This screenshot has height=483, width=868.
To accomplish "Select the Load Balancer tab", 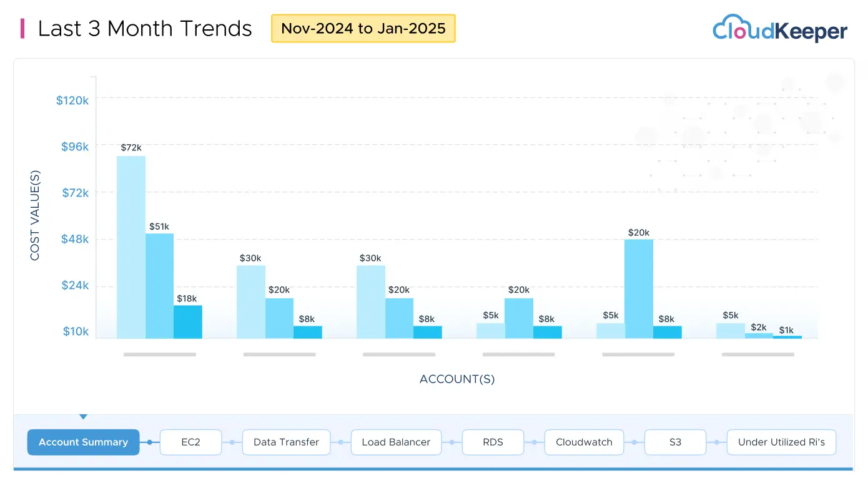I will pyautogui.click(x=396, y=442).
